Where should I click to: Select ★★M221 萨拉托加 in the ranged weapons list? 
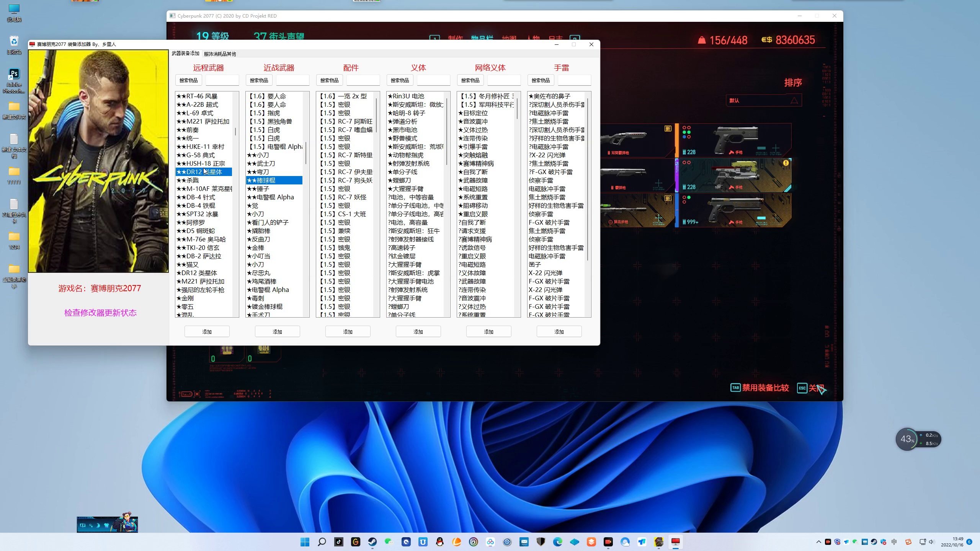pos(203,121)
